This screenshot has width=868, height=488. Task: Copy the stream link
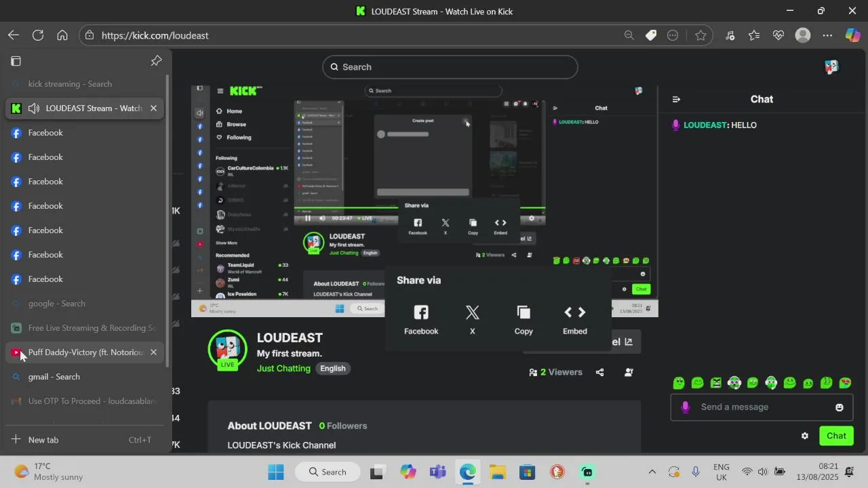(x=524, y=320)
